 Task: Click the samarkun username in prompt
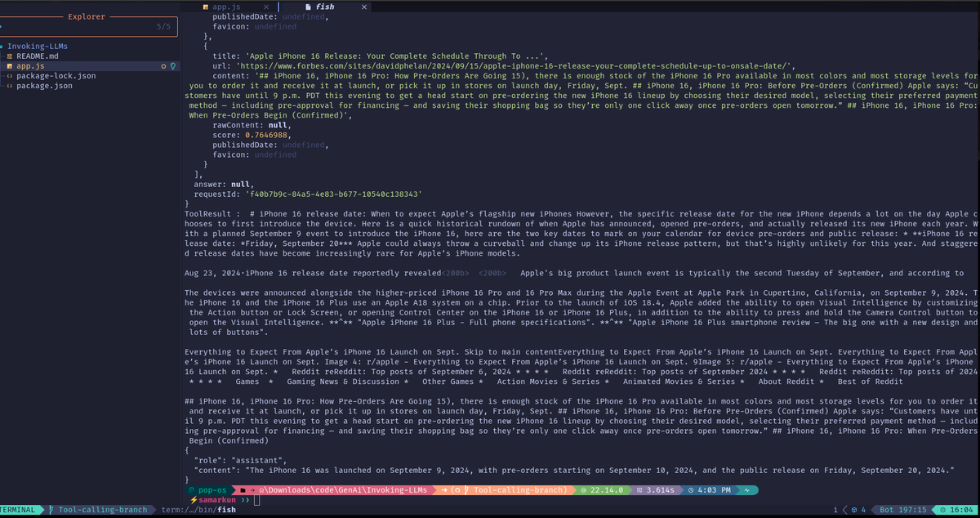[x=217, y=500]
